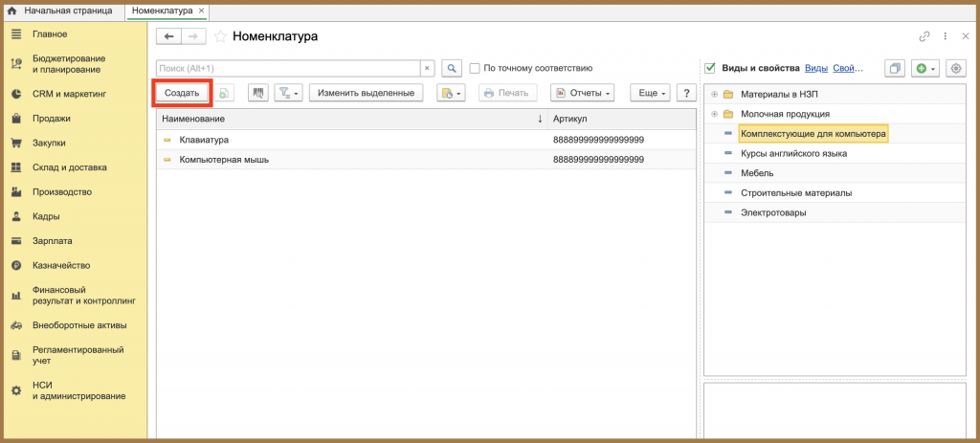Open the gear settings in Виды и свойства
This screenshot has height=443, width=980.
(x=956, y=68)
